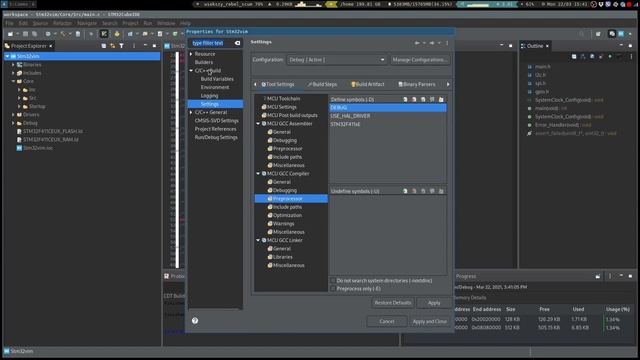This screenshot has height=360, width=640.
Task: Click Move Up icon for Define symbols list
Action: 432,99
